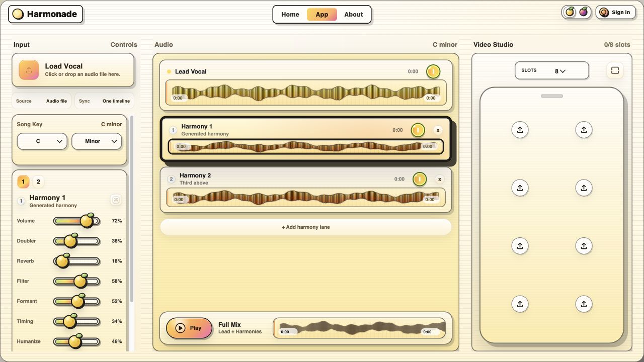Click the Sign in button
This screenshot has height=362, width=644.
tap(616, 13)
